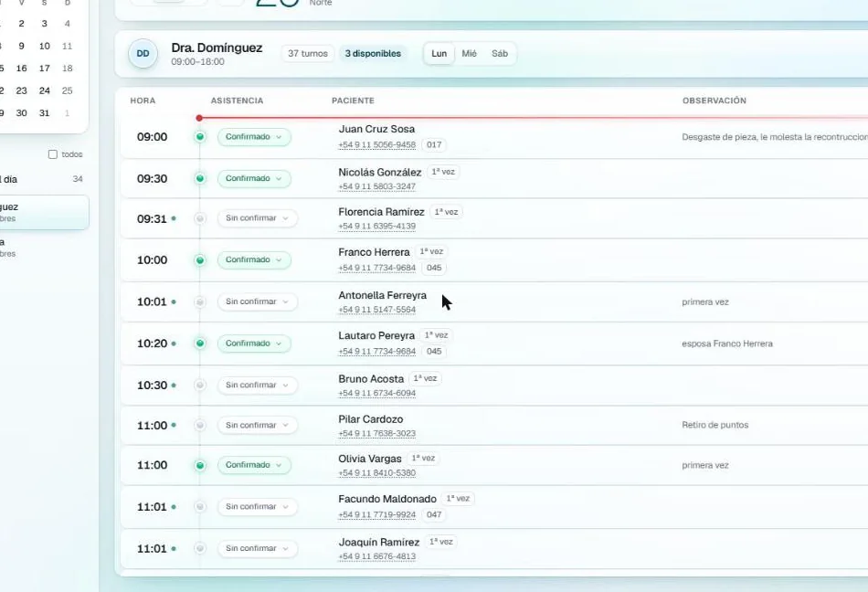This screenshot has height=592, width=868.
Task: Click the green status dot for Juan Cruz Sosa
Action: tap(200, 137)
